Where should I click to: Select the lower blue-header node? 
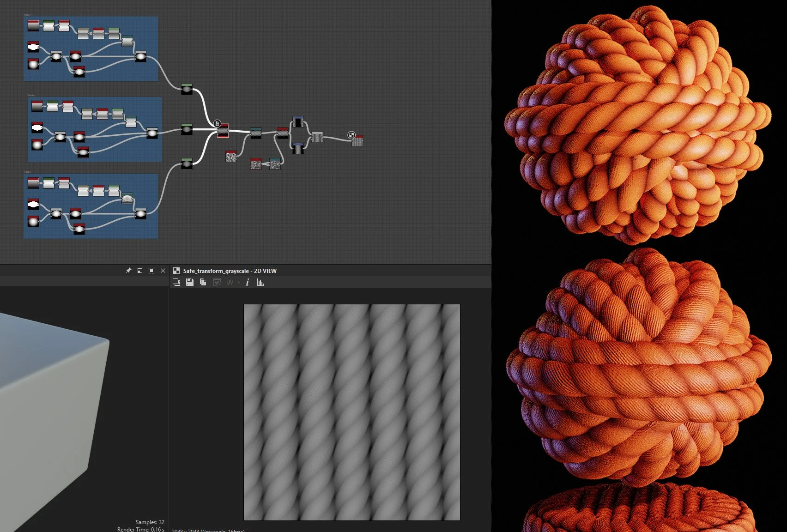[298, 148]
